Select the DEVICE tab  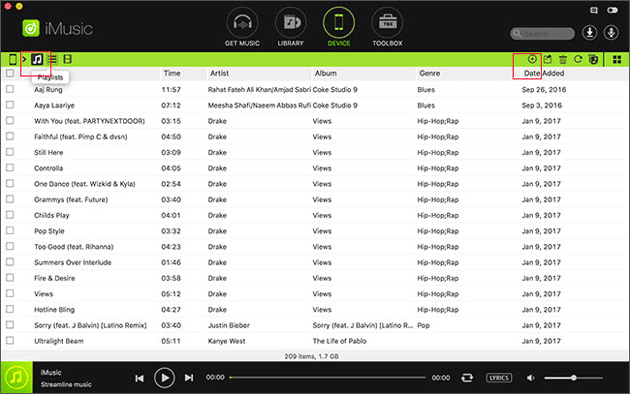pyautogui.click(x=339, y=27)
